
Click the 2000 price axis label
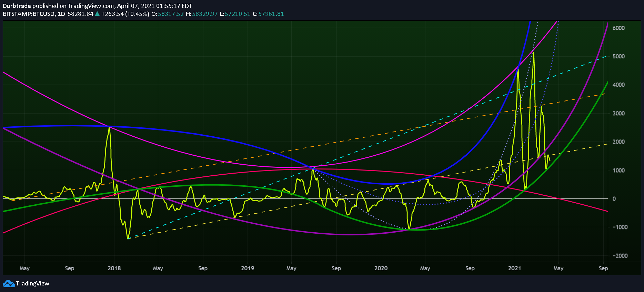(x=618, y=142)
